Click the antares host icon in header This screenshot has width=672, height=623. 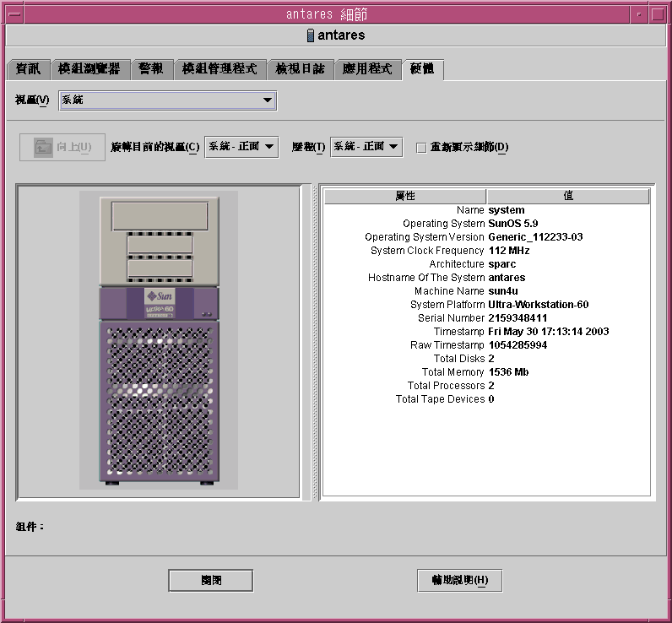point(311,35)
